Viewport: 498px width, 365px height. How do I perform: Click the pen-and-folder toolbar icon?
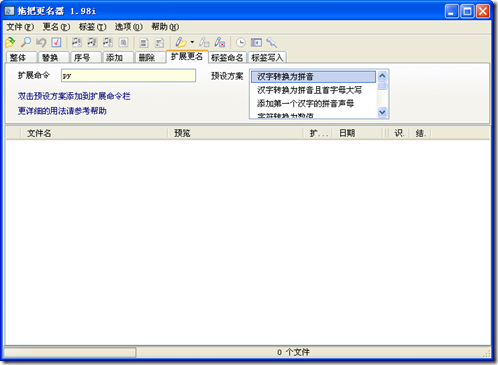point(181,42)
